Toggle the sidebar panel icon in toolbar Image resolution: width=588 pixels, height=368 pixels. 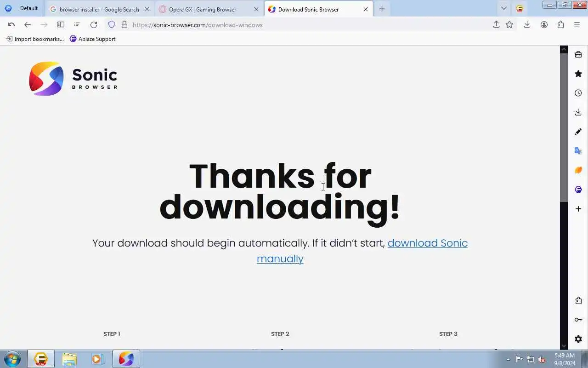click(60, 25)
